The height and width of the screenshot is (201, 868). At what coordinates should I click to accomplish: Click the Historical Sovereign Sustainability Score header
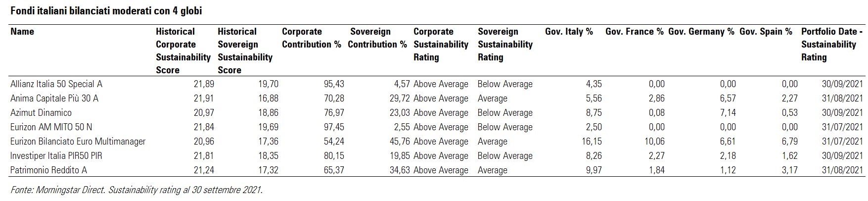[x=245, y=50]
